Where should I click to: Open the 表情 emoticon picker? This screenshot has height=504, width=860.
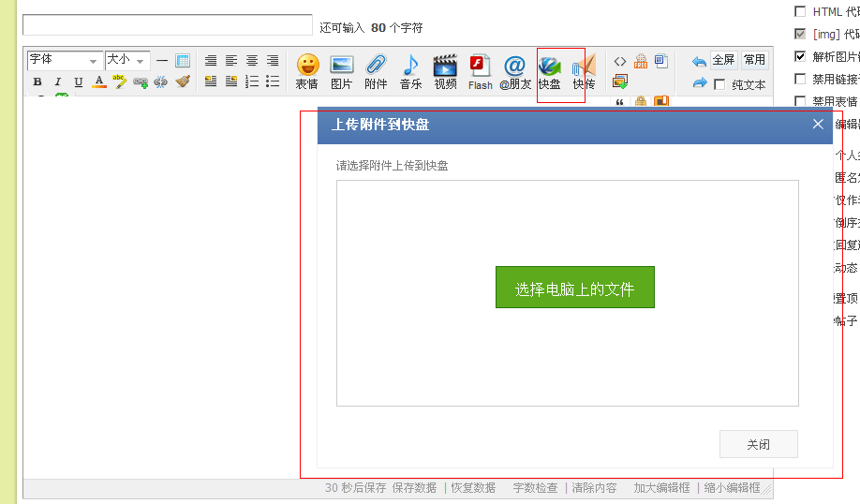(x=307, y=72)
